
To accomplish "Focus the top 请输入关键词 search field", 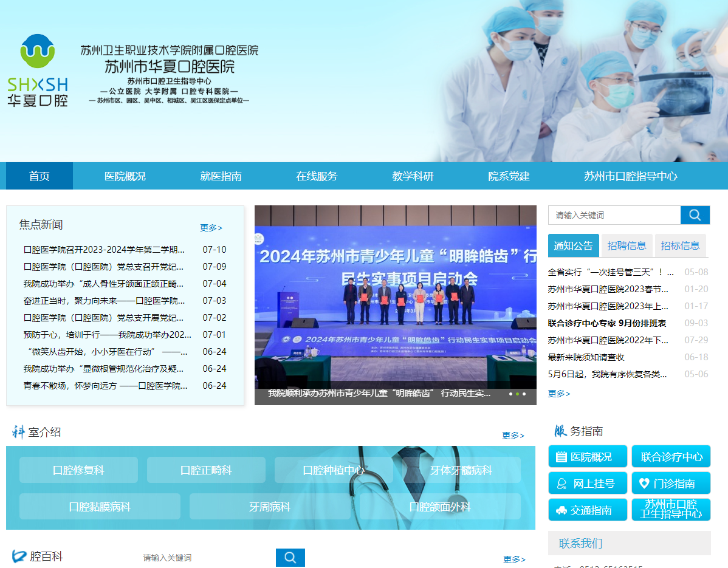I will 614,215.
